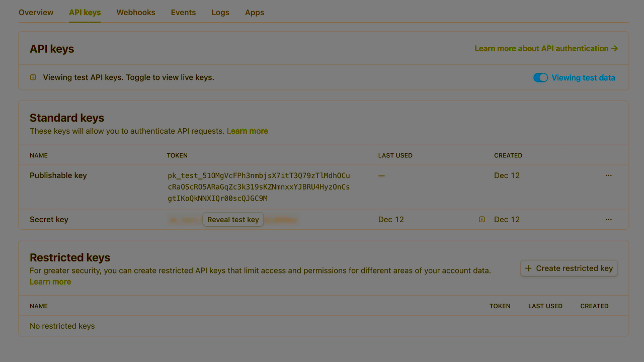Click the plus icon on Create restricted key
The image size is (644, 362).
point(528,268)
